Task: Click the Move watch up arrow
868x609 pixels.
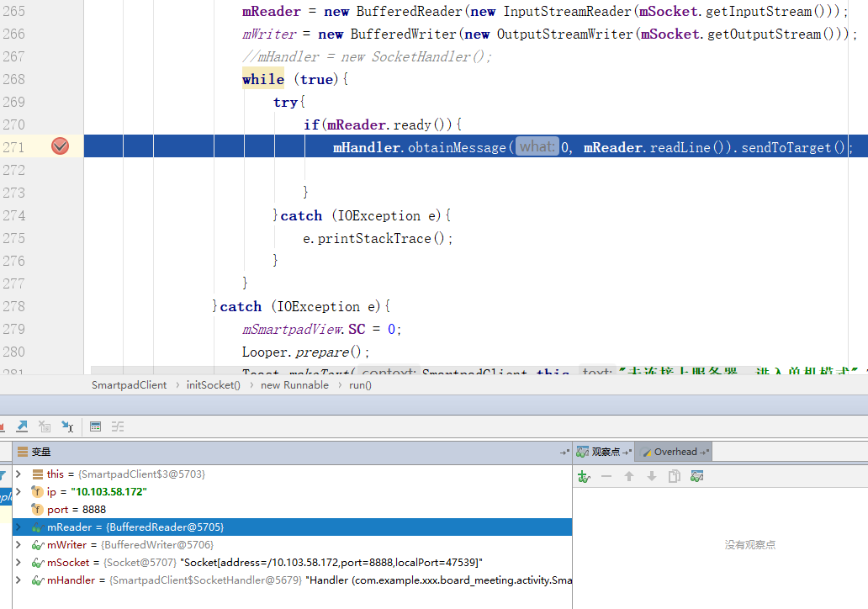Action: pos(629,476)
